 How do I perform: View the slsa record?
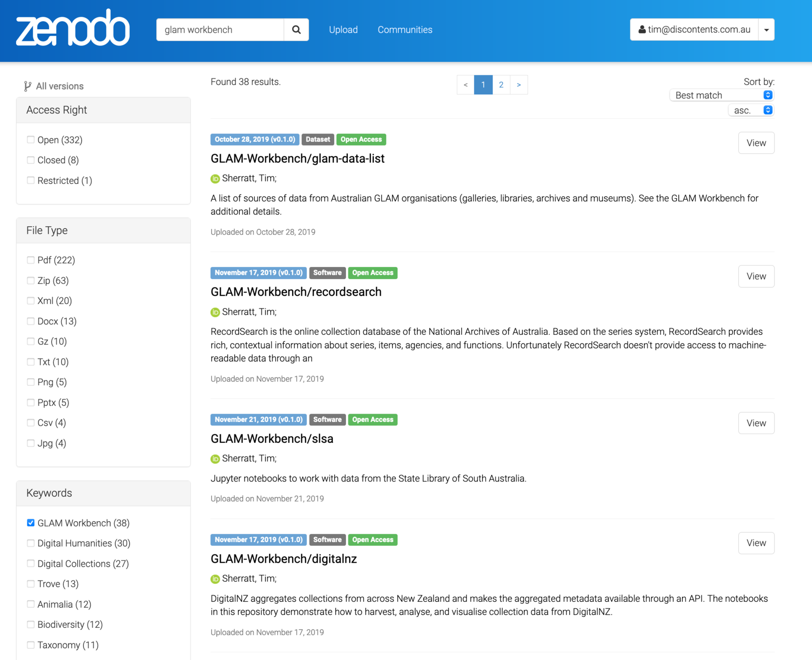coord(756,423)
